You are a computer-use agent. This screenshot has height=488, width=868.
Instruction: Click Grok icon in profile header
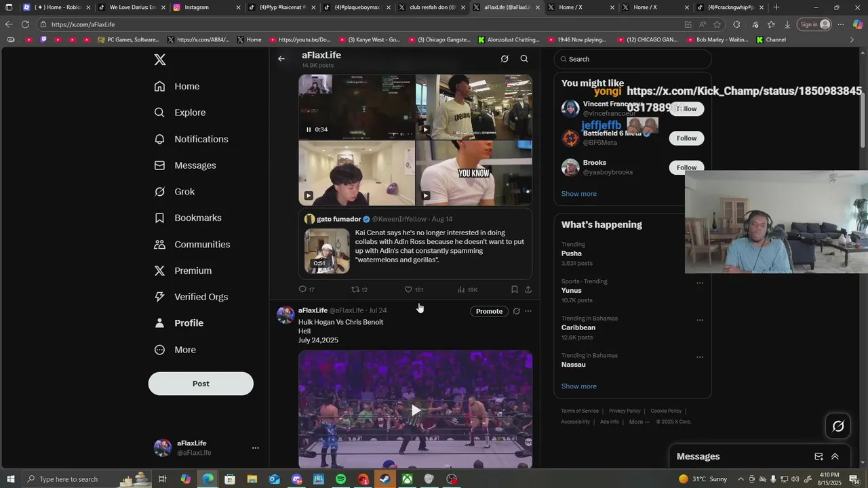(x=505, y=59)
